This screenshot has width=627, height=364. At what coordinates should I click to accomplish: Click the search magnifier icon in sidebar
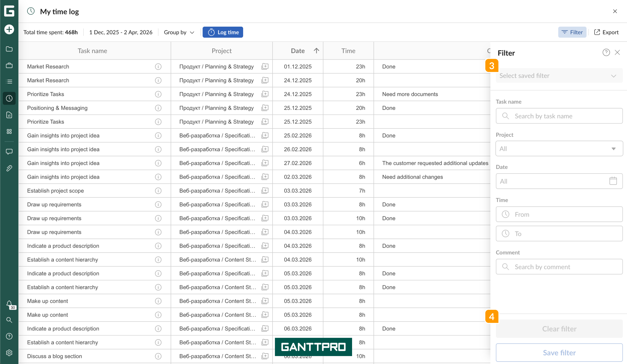(x=9, y=320)
